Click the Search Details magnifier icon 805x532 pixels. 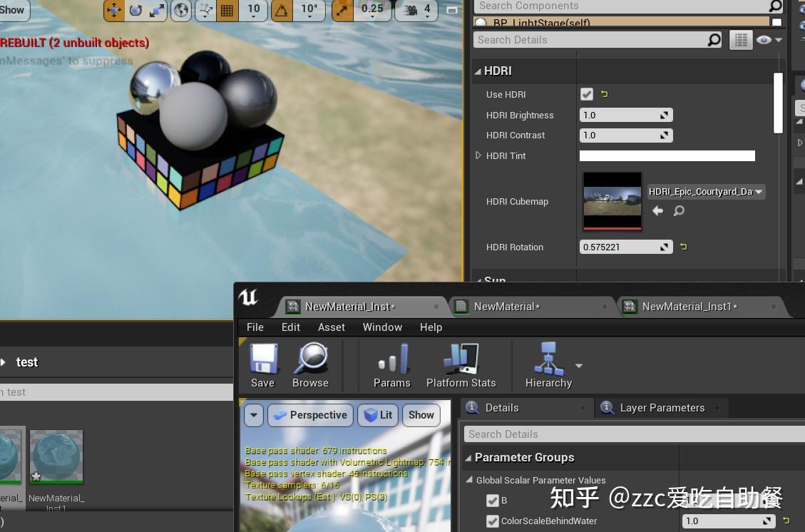(714, 39)
